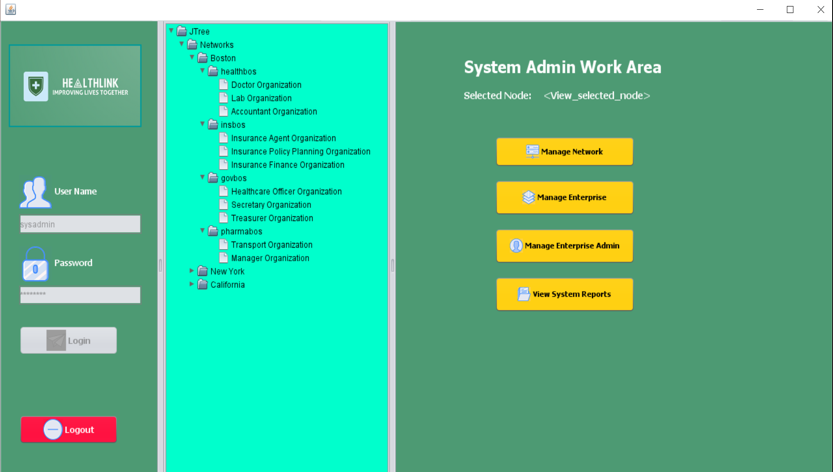Click the Doctor Organization file icon
Screen dimensions: 833x472
pos(224,85)
